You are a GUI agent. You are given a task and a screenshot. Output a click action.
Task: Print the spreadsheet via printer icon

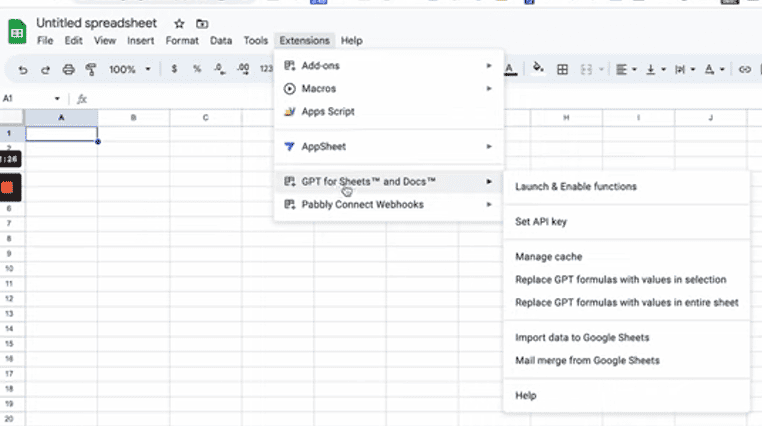click(68, 69)
